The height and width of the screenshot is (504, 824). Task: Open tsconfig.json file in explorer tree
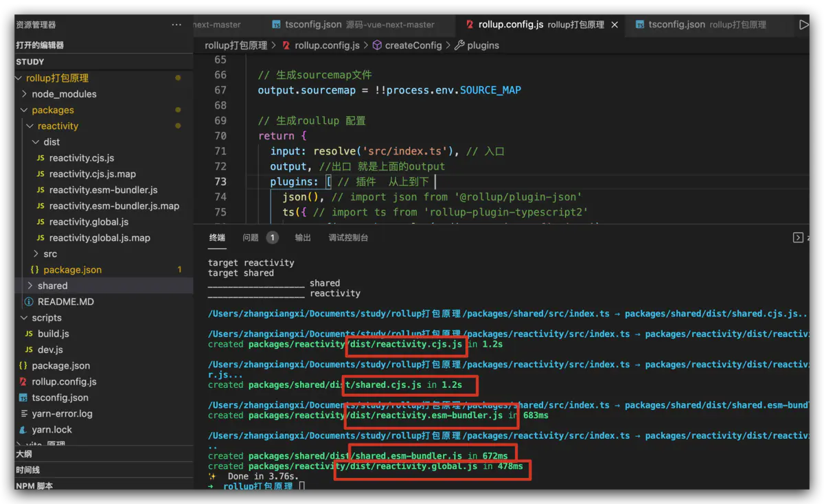[60, 398]
